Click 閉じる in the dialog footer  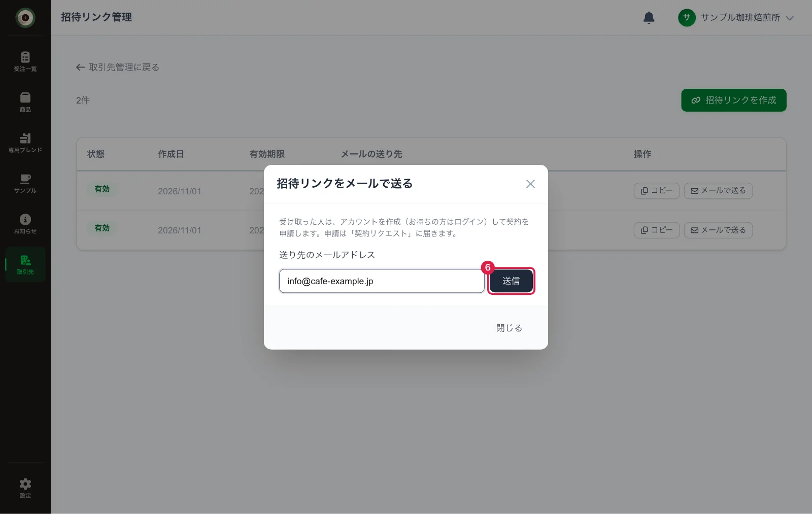[509, 328]
